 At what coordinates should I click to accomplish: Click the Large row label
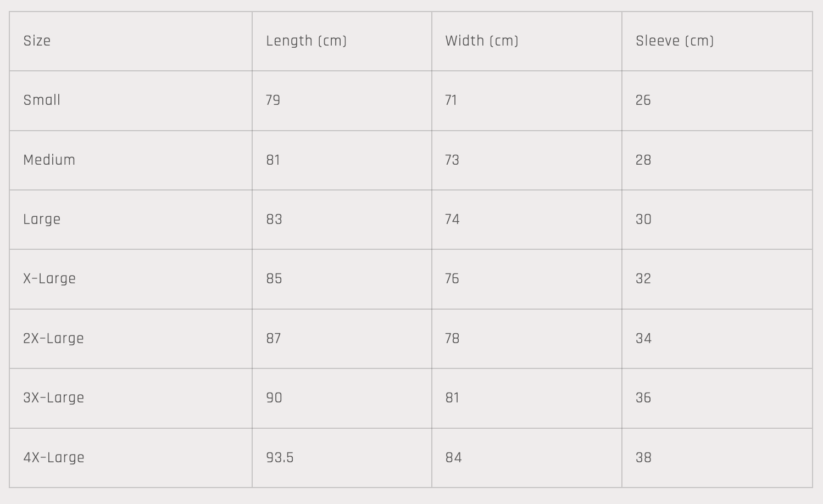(42, 220)
